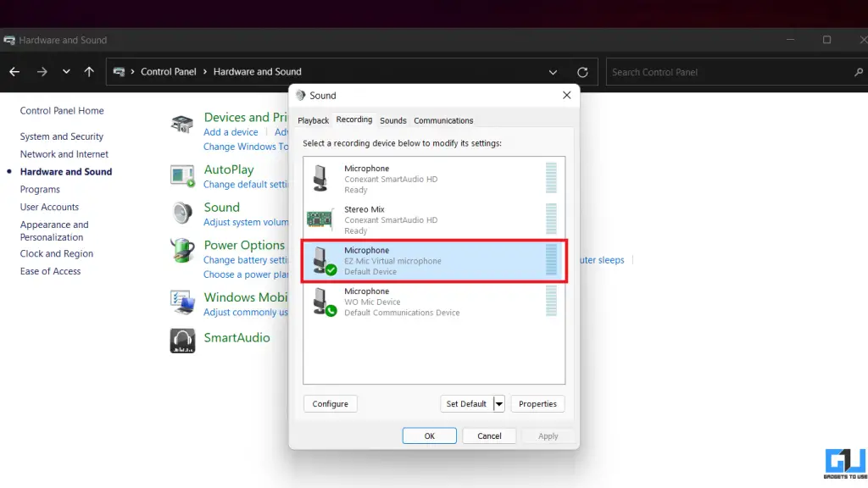The image size is (868, 488).
Task: Click the SmartAudio headphones icon
Action: point(181,339)
